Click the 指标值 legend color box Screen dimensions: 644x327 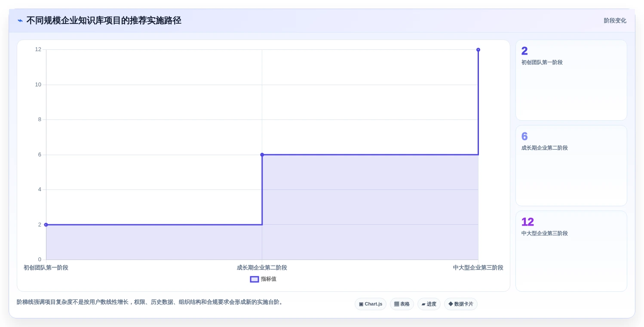(x=255, y=279)
